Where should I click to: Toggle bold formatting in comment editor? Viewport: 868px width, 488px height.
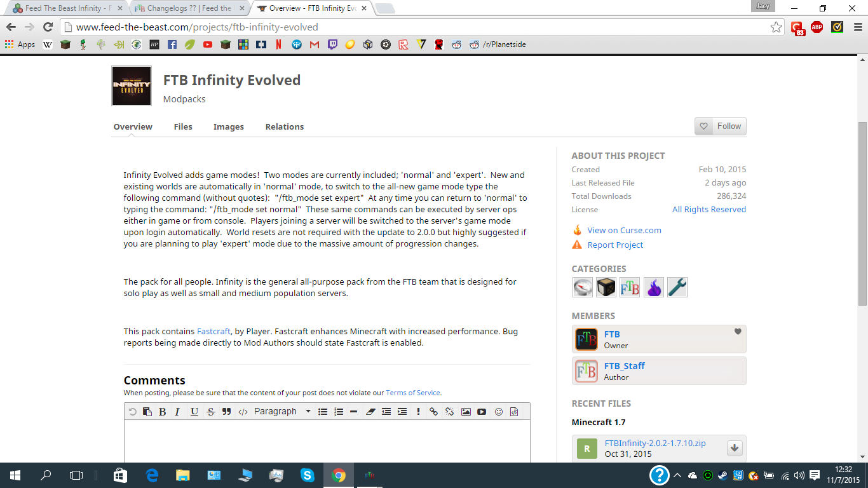tap(163, 412)
